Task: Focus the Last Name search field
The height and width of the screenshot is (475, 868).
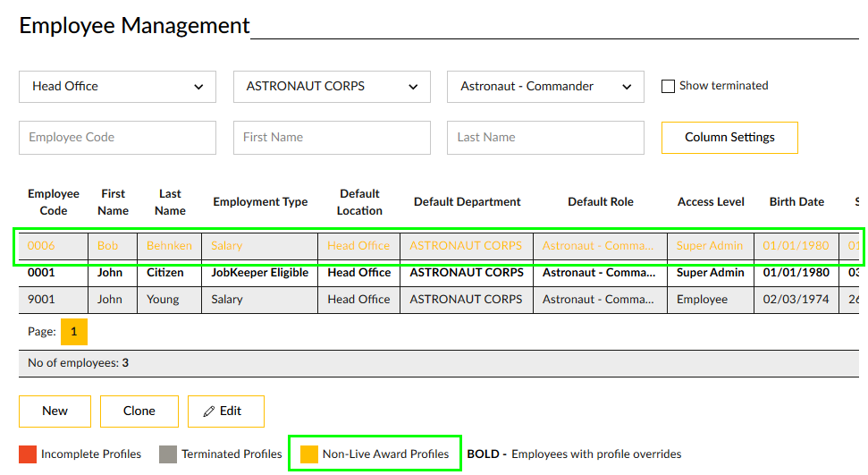Action: [545, 138]
